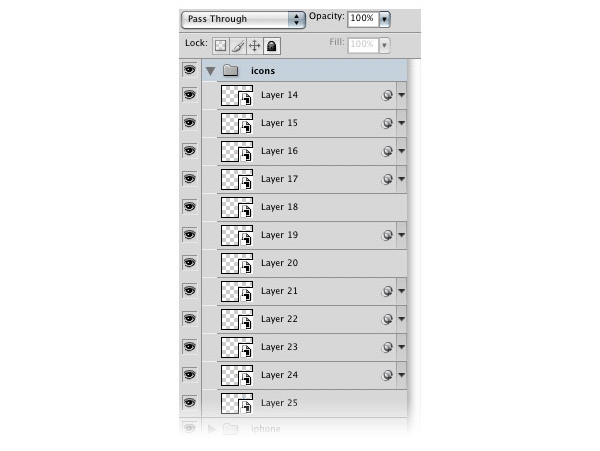Click the layer effects icon on Layer 19
This screenshot has width=600, height=451.
click(x=387, y=236)
